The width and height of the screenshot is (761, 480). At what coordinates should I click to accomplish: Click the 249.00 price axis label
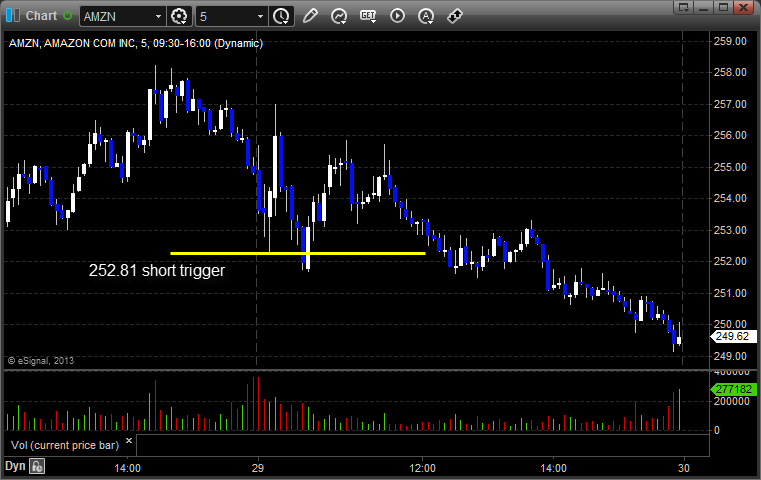pyautogui.click(x=730, y=356)
